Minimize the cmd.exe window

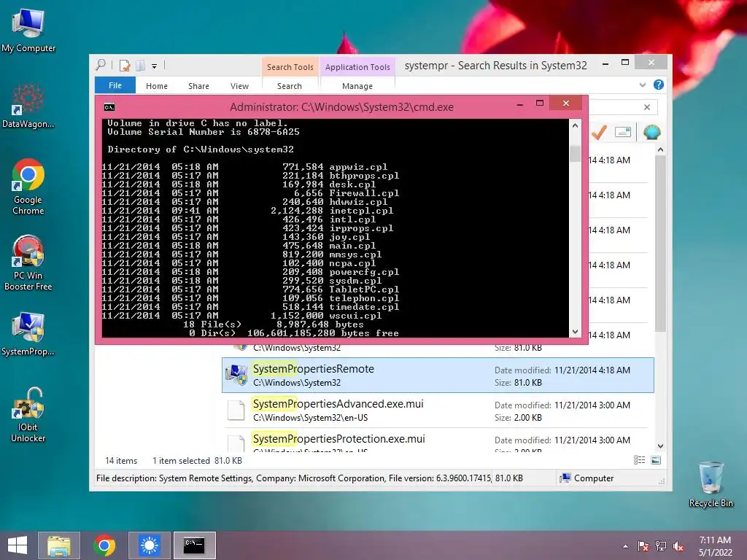520,104
